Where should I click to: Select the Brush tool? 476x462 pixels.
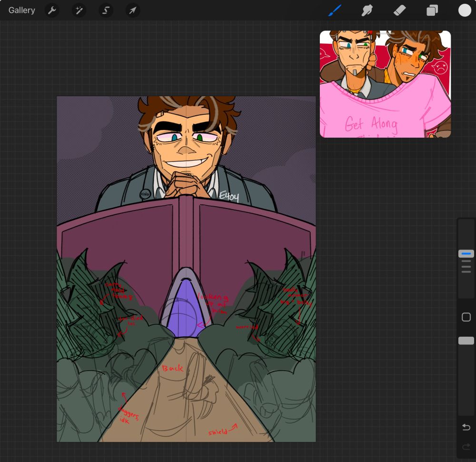coord(335,10)
